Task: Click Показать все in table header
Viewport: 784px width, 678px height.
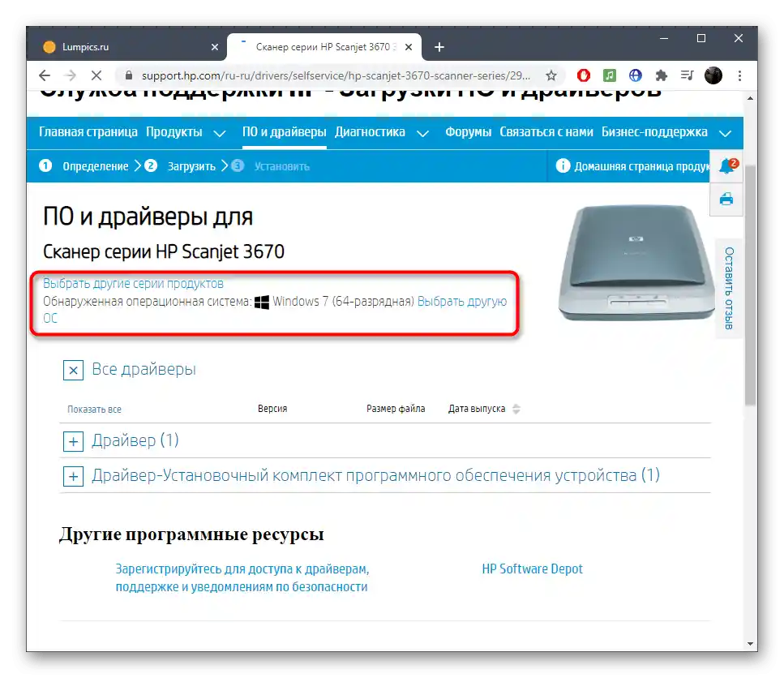Action: click(95, 410)
